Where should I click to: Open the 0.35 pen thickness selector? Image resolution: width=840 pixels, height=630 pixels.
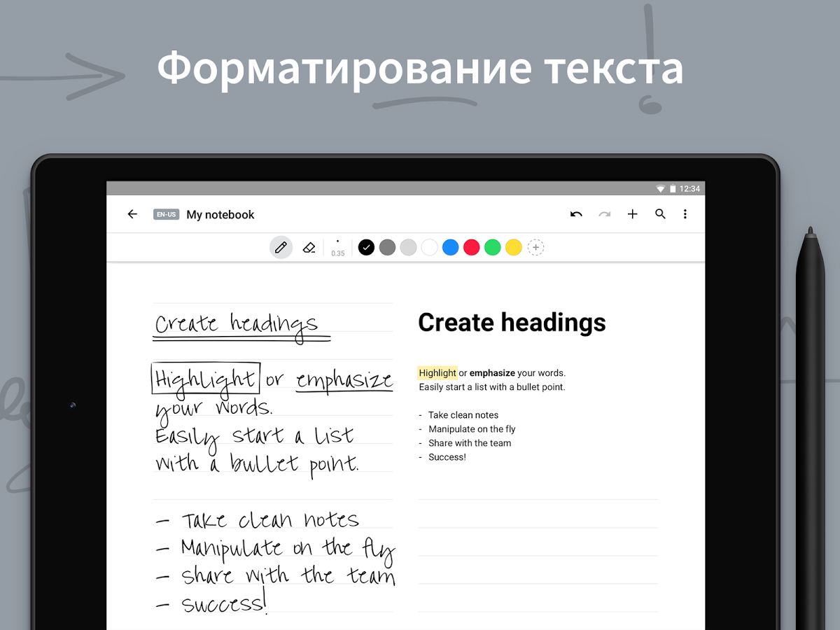coord(338,247)
